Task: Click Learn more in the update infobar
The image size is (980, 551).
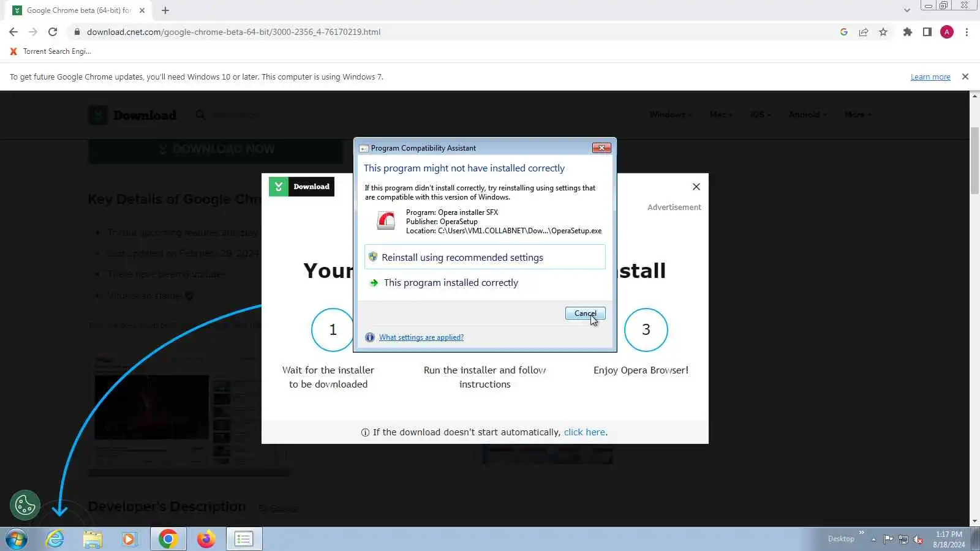Action: (930, 77)
